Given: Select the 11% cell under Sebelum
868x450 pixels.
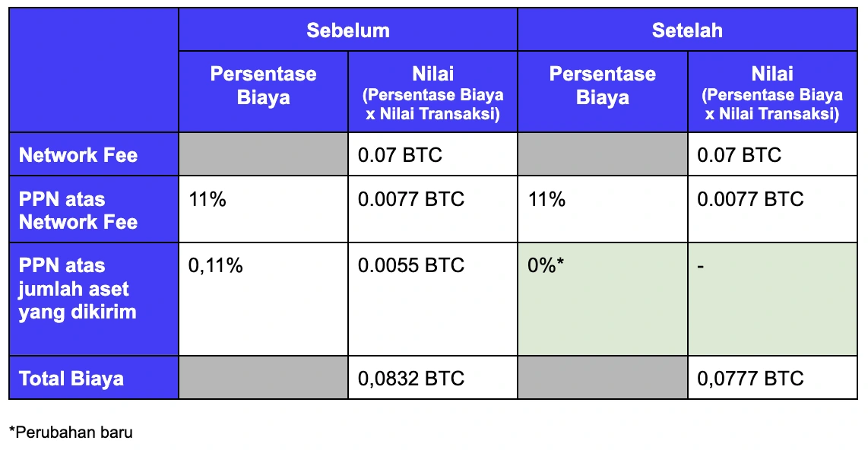Looking at the screenshot, I should click(263, 210).
